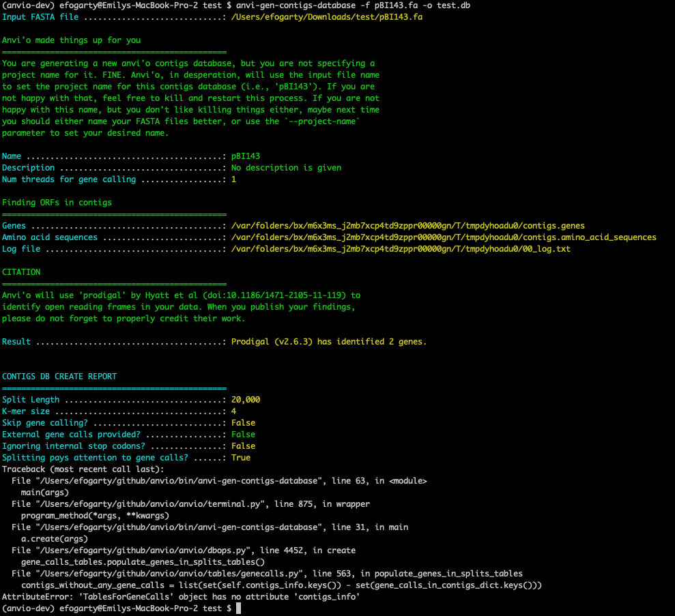Click the Num threads value 1
This screenshot has height=616, width=675.
tap(233, 179)
